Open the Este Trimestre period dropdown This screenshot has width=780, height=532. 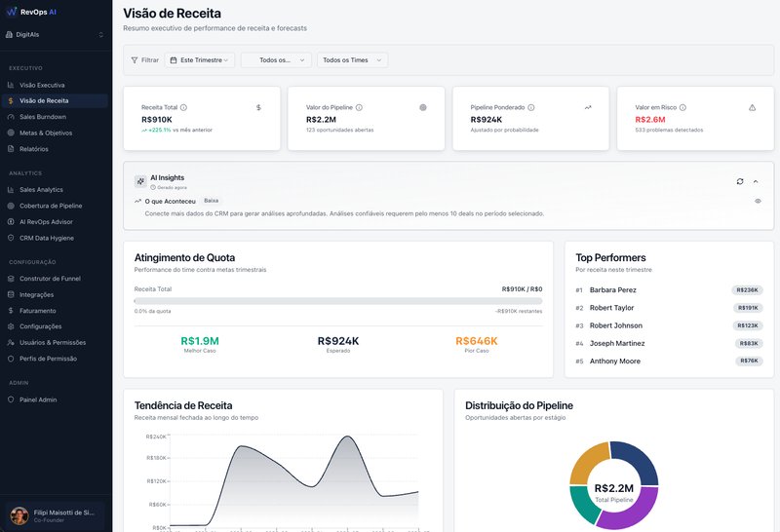pos(200,60)
